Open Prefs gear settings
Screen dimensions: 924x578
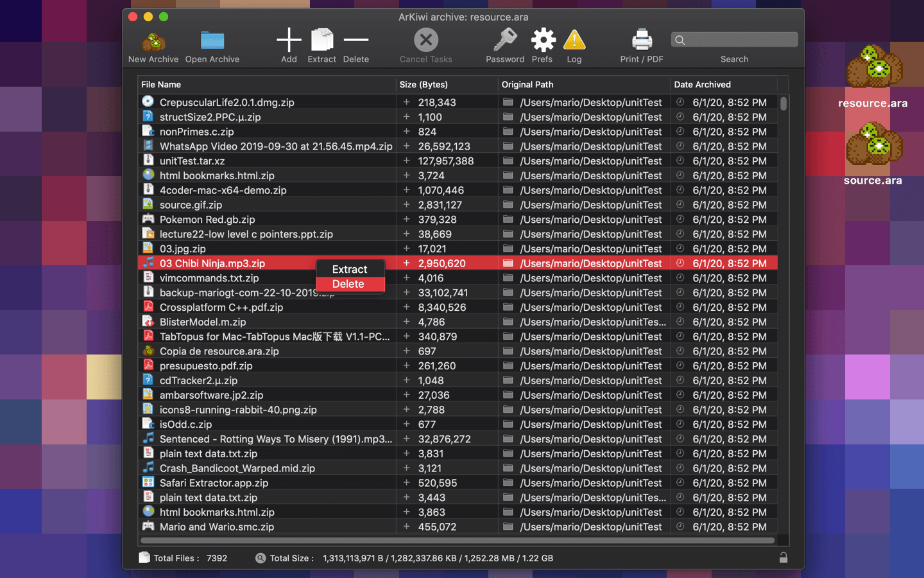tap(542, 40)
